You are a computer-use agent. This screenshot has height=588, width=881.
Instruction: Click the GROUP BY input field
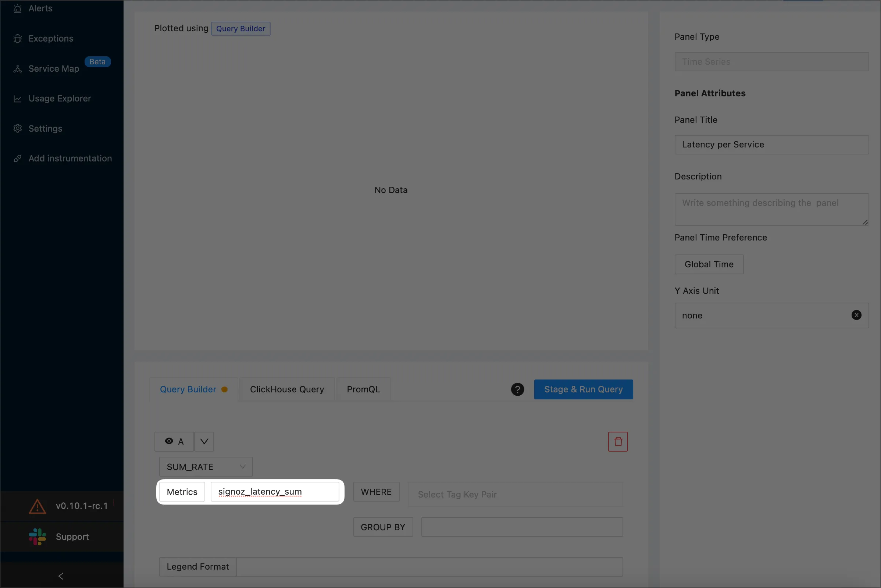(522, 527)
